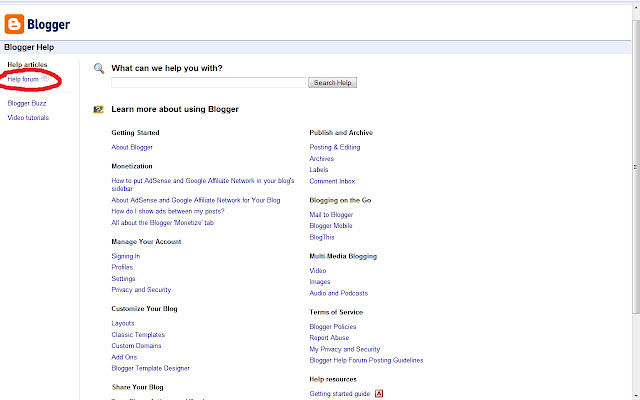Open the Signing In help link
The width and height of the screenshot is (640, 400).
point(126,256)
